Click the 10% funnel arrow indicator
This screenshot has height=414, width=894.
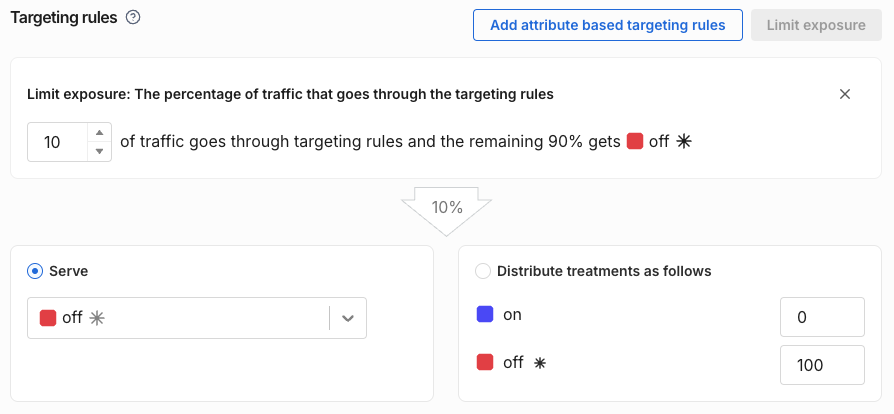coord(447,209)
